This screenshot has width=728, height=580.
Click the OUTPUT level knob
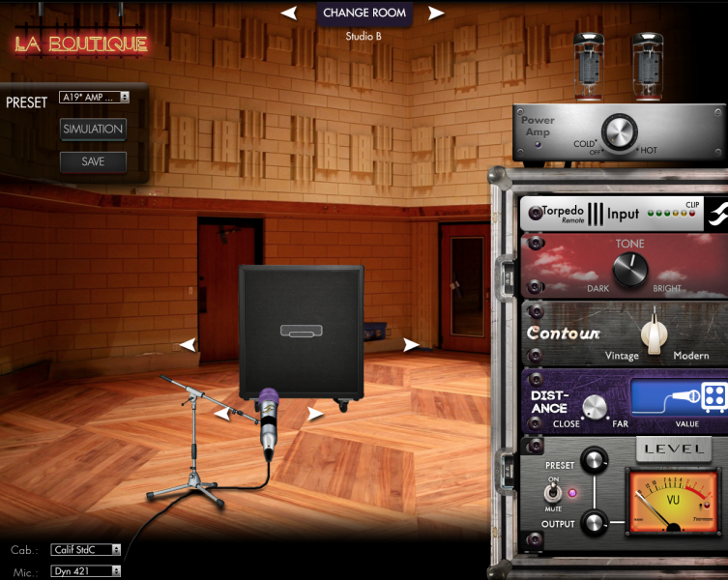coord(594,523)
